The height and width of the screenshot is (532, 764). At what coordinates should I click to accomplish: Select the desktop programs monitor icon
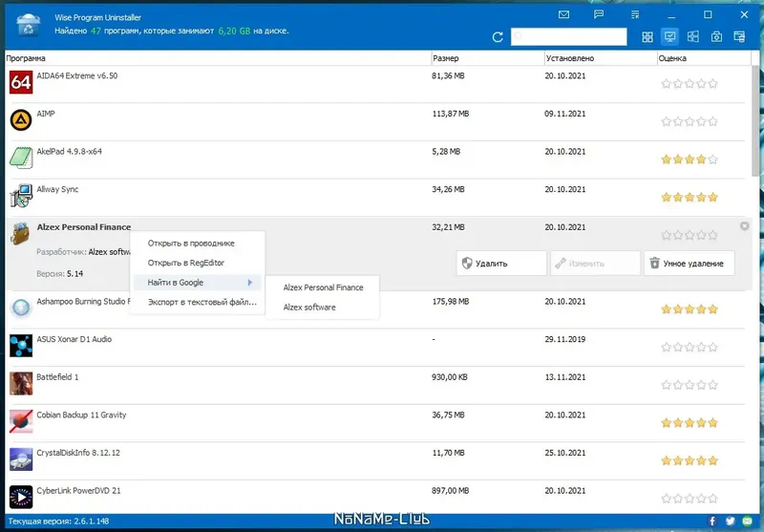(x=670, y=36)
